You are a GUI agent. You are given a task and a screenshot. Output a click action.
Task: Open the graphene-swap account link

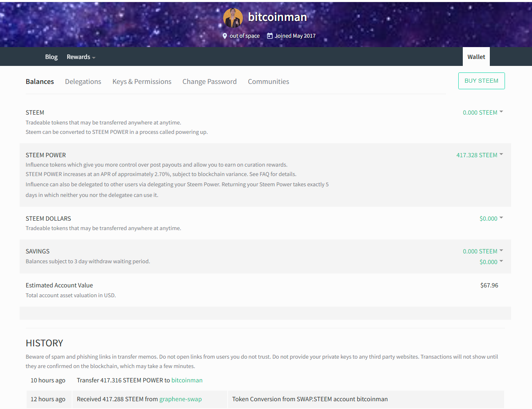[181, 399]
